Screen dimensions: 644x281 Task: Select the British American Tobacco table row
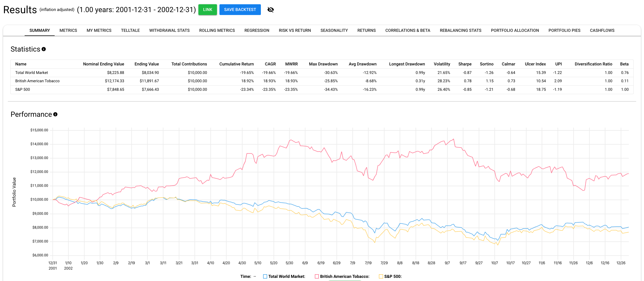click(x=322, y=81)
